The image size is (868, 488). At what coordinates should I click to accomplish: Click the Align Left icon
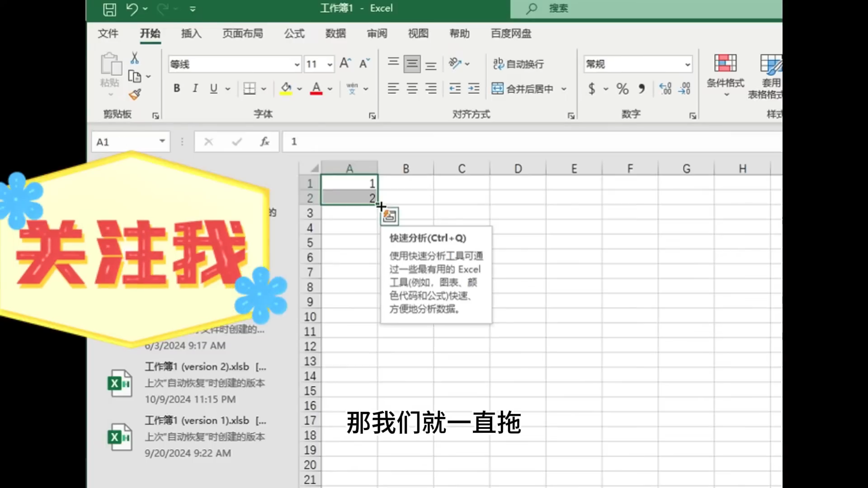[x=393, y=89]
